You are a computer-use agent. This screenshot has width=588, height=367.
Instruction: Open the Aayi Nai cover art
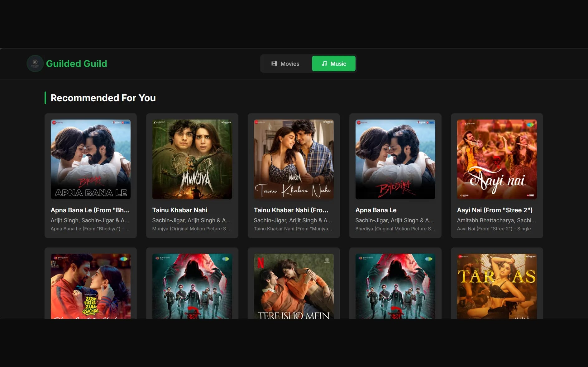(x=497, y=159)
